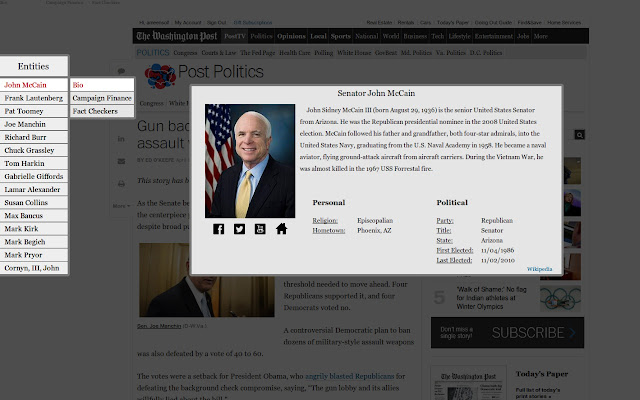
Task: Select John McCain in Entities list
Action: click(34, 85)
